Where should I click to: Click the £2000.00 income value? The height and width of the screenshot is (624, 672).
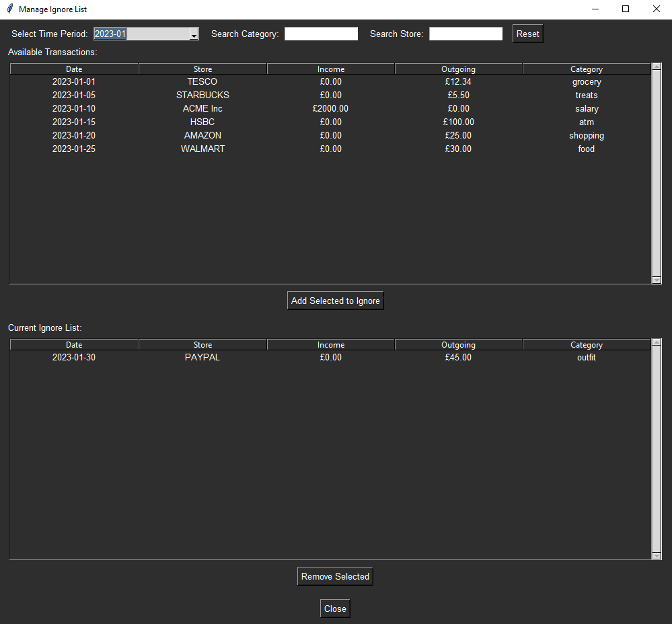click(330, 108)
